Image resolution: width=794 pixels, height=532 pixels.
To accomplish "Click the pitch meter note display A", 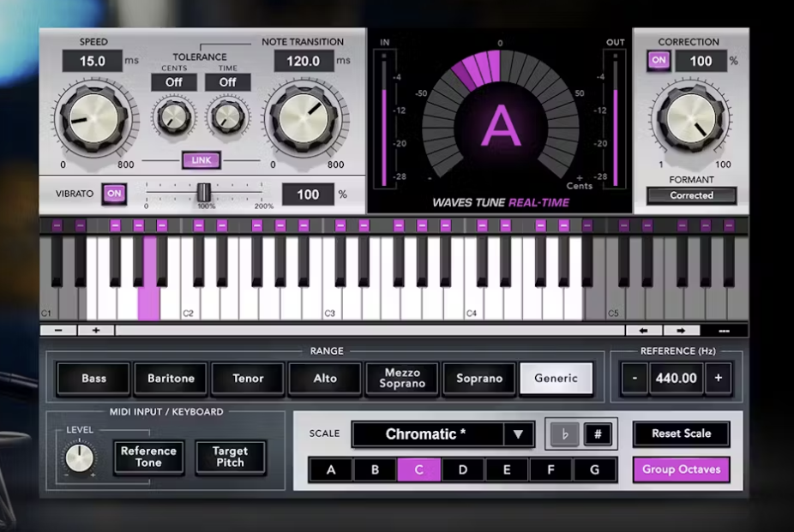I will (x=500, y=126).
